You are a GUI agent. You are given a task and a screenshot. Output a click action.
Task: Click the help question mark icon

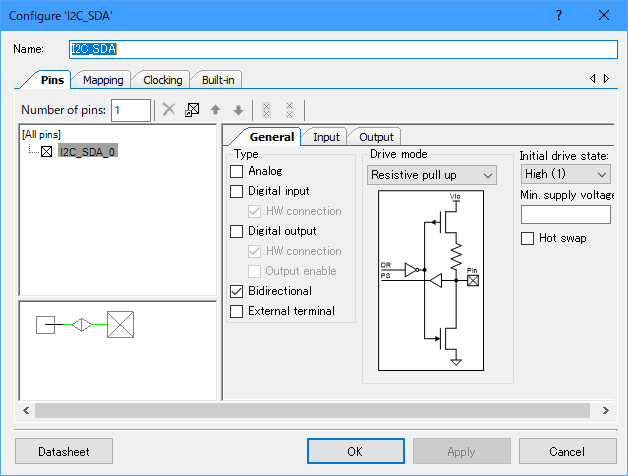pyautogui.click(x=558, y=16)
